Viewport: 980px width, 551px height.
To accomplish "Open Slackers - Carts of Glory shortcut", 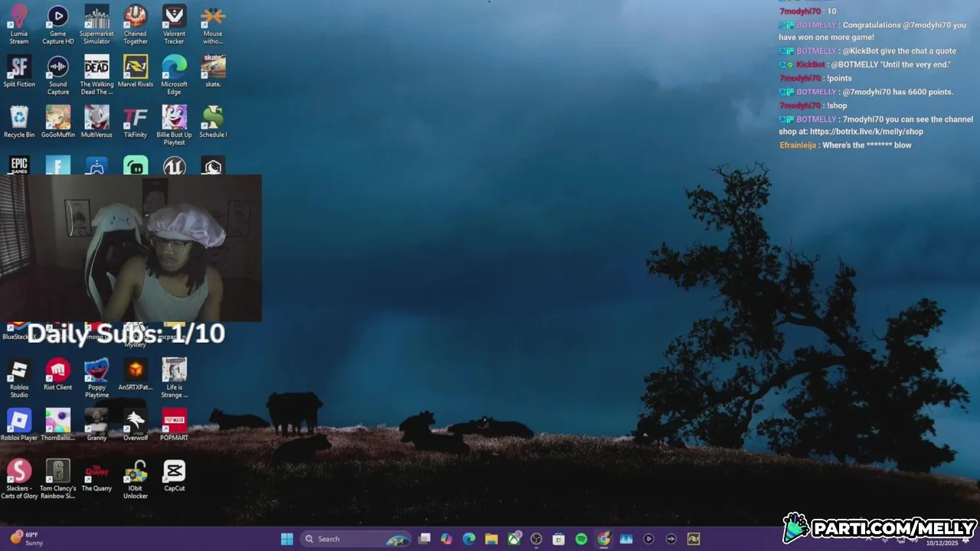I will 19,479.
